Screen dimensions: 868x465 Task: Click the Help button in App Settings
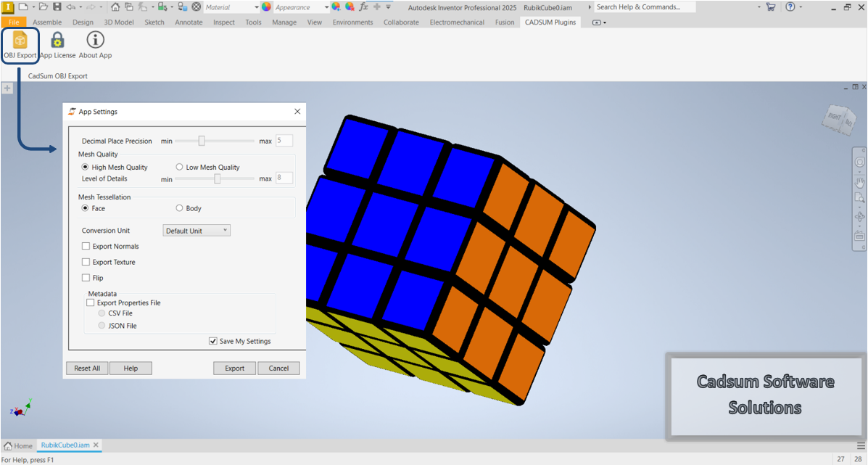pos(131,368)
